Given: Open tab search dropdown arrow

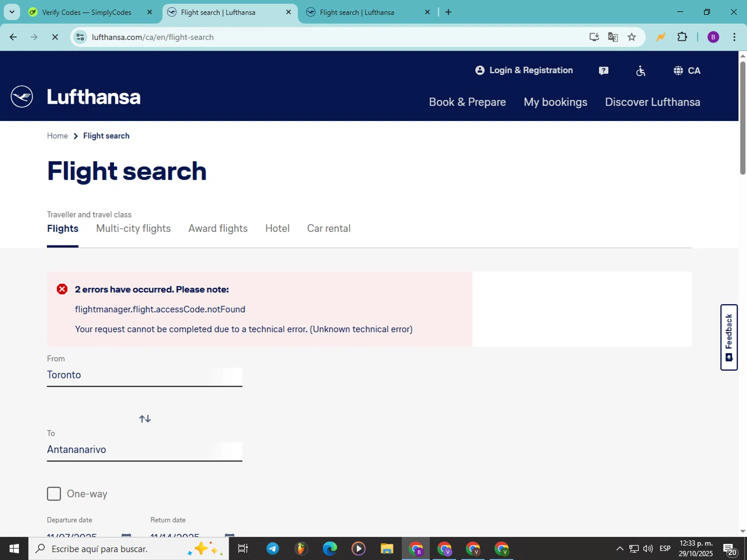Looking at the screenshot, I should (12, 12).
